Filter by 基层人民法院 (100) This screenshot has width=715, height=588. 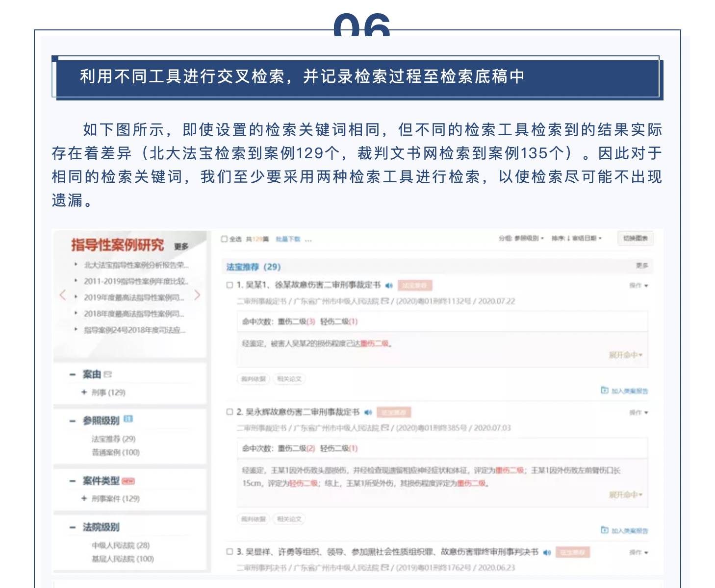[x=123, y=559]
